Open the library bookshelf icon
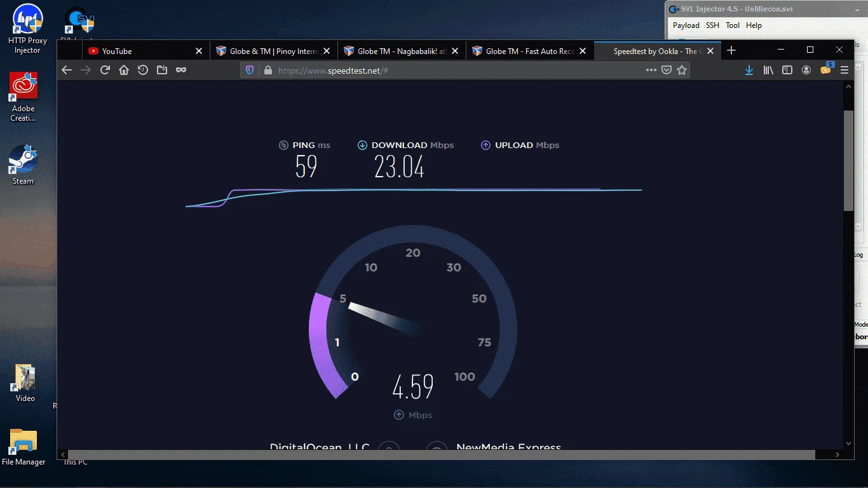This screenshot has width=868, height=488. (x=768, y=70)
